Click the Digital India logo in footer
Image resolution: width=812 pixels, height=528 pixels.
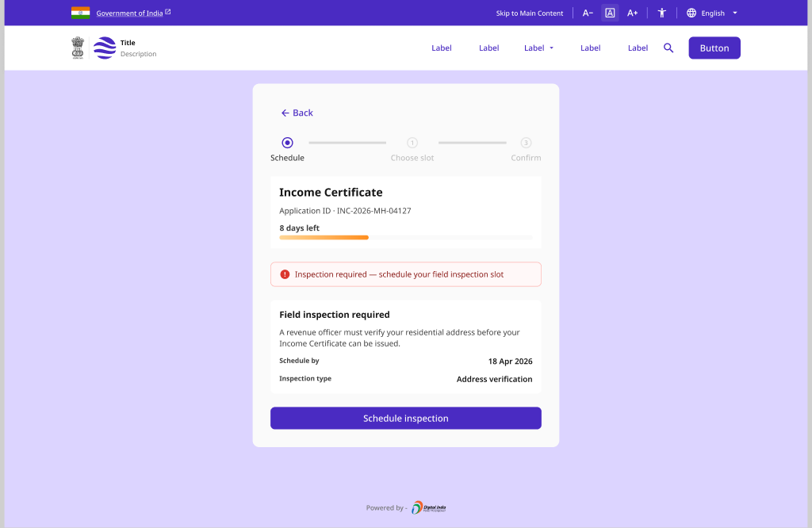coord(429,508)
